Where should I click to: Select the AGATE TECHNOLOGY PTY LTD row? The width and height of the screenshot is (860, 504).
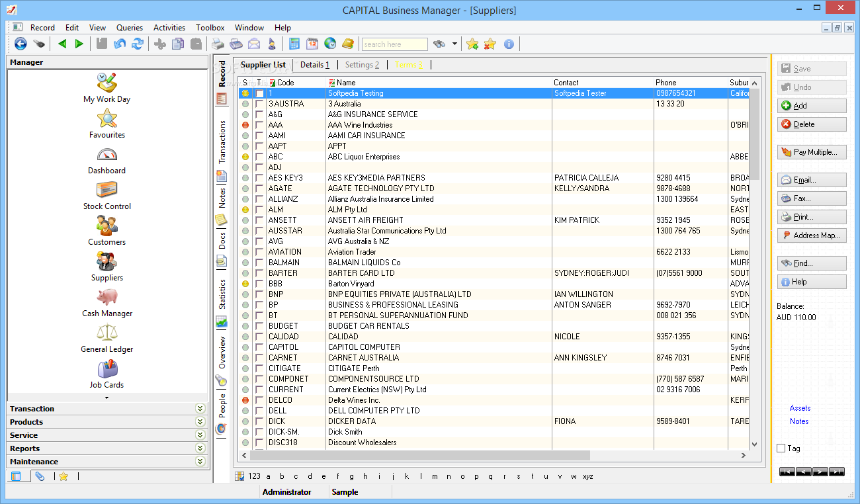tap(494, 189)
